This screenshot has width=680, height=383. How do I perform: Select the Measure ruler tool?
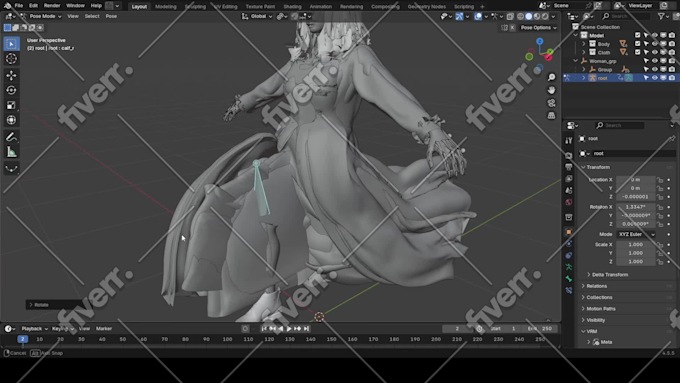click(11, 152)
